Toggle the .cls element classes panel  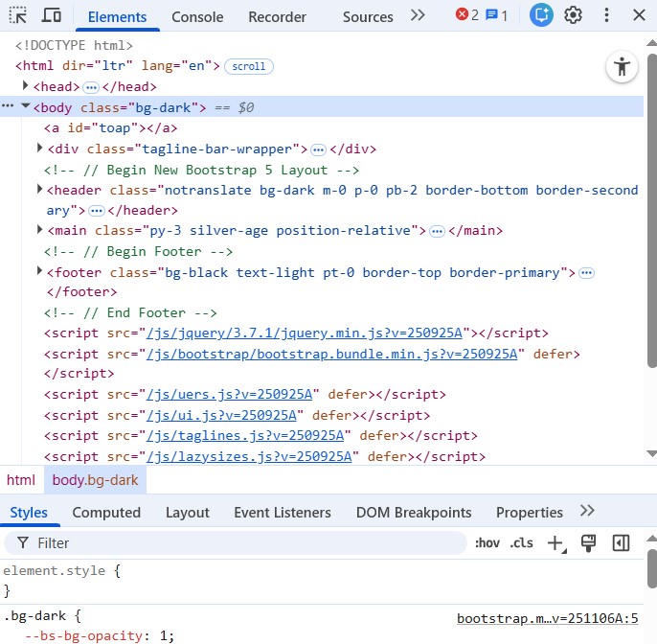[x=521, y=543]
